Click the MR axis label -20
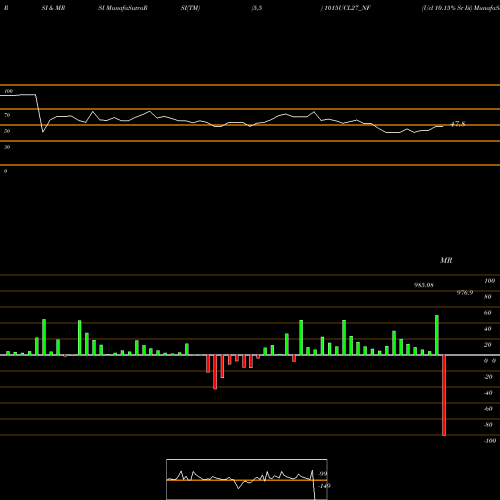The width and height of the screenshot is (500, 500). 488,377
